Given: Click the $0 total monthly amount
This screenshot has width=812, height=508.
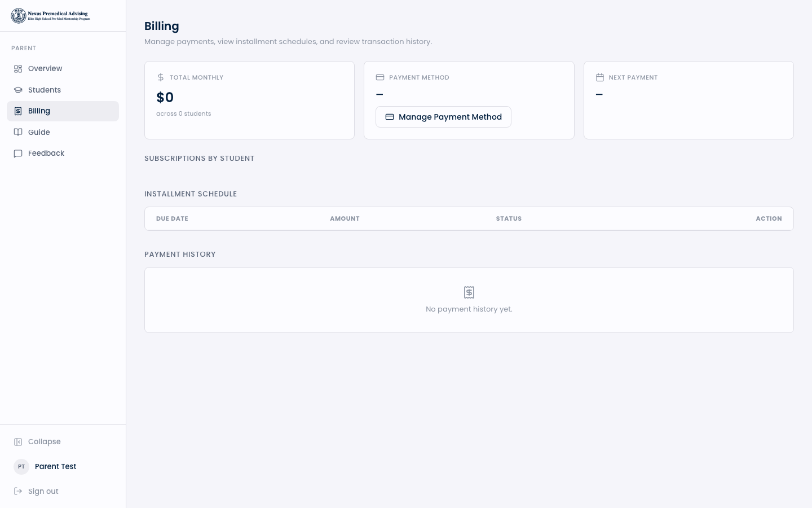Looking at the screenshot, I should pos(165,98).
